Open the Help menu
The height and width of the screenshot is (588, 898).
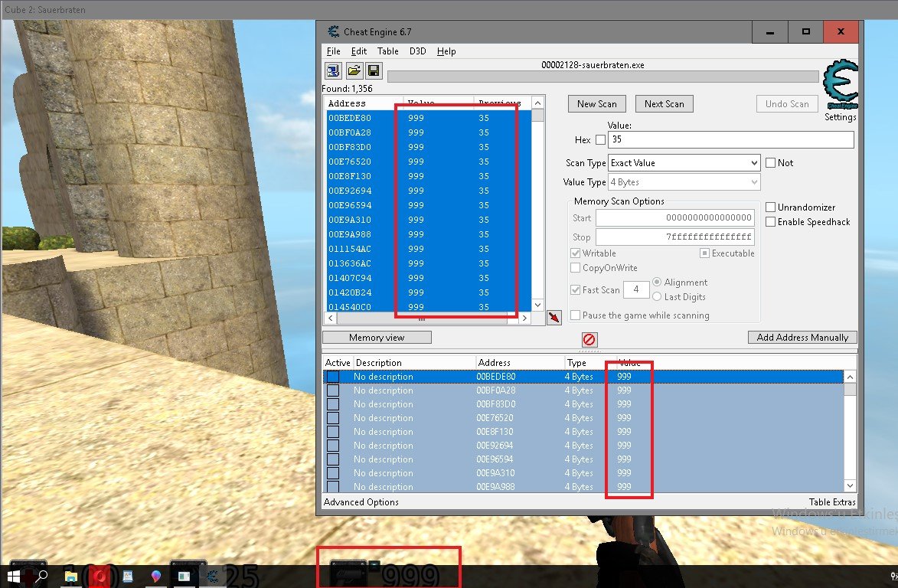point(446,51)
